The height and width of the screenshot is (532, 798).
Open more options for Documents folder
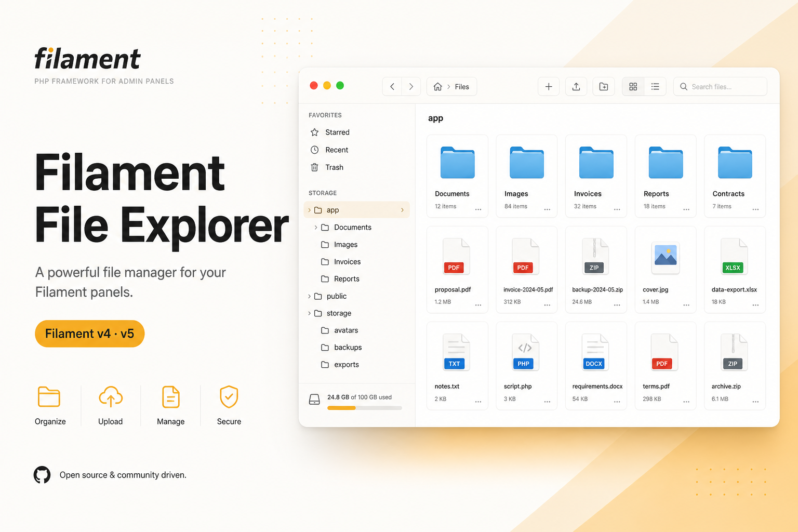(x=478, y=209)
